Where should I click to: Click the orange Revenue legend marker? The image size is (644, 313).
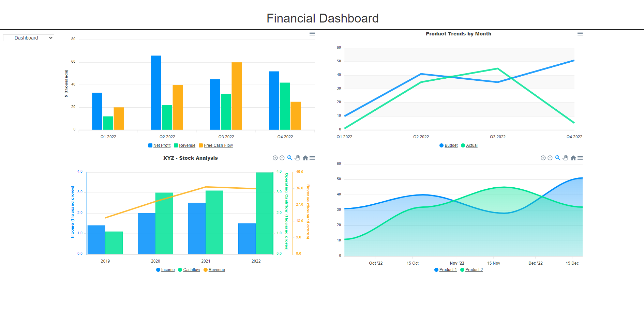tap(206, 270)
